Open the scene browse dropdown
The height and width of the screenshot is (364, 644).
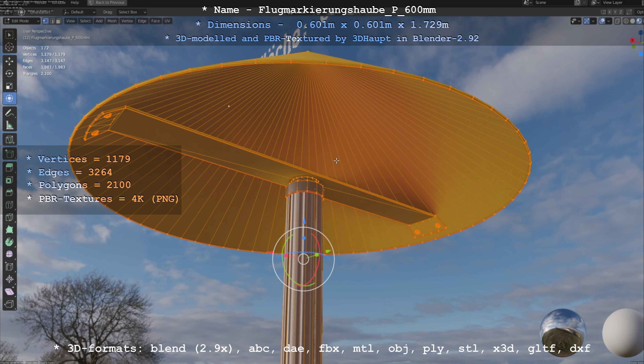coord(528,2)
